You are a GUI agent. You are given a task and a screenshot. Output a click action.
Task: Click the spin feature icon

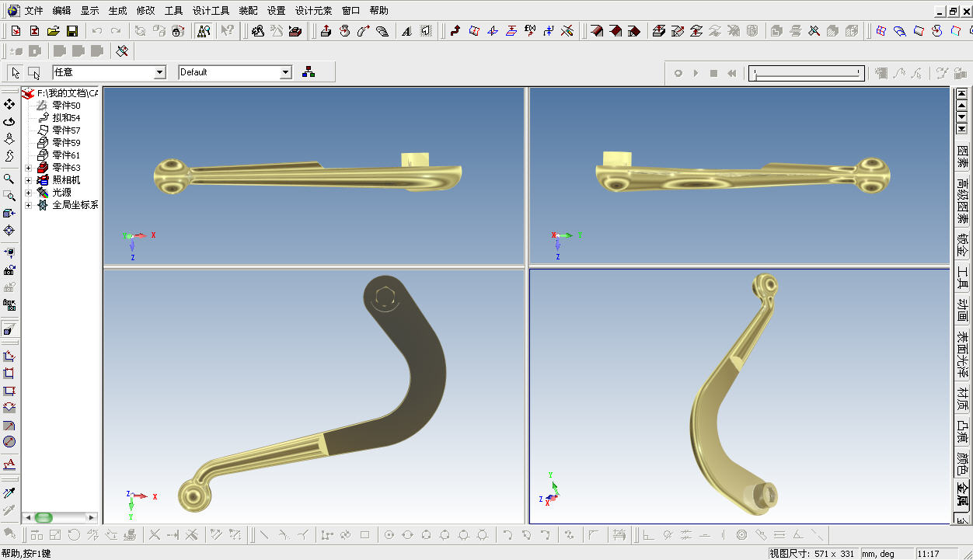pyautogui.click(x=344, y=31)
